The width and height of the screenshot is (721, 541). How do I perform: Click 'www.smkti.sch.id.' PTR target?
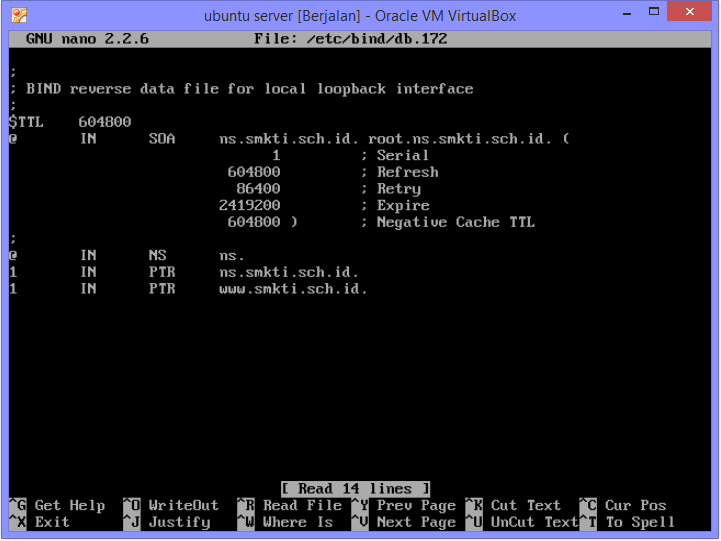coord(293,289)
